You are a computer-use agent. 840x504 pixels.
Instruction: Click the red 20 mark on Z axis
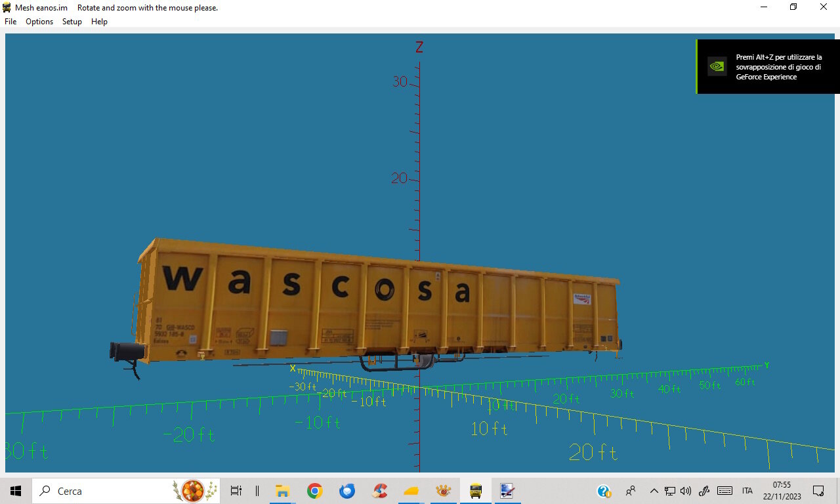coord(399,178)
